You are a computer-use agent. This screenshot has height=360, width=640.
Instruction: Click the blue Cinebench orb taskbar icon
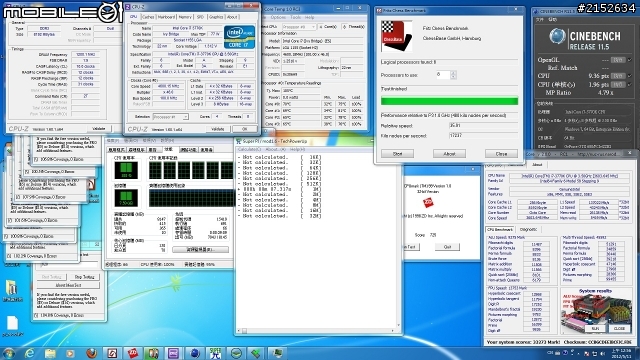[x=195, y=353]
